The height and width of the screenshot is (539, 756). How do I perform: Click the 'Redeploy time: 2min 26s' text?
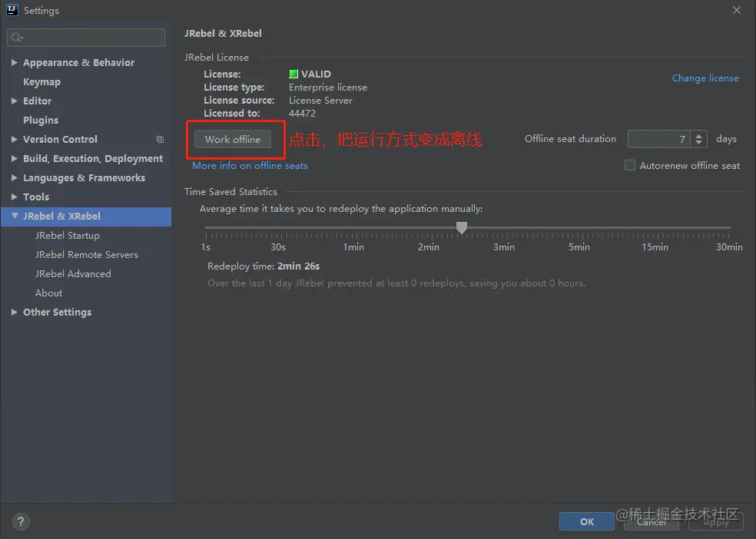pos(264,266)
